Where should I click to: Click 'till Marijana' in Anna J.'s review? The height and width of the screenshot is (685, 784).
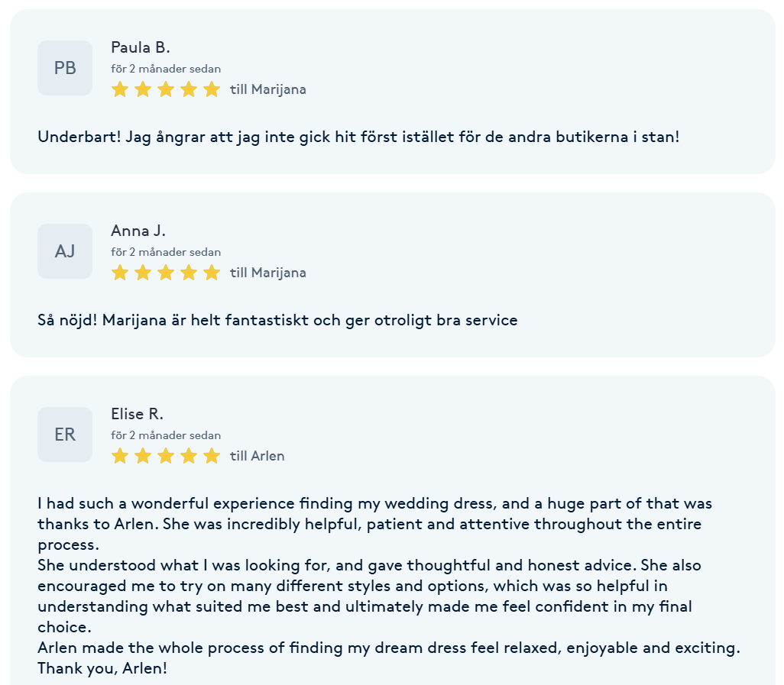tap(268, 273)
